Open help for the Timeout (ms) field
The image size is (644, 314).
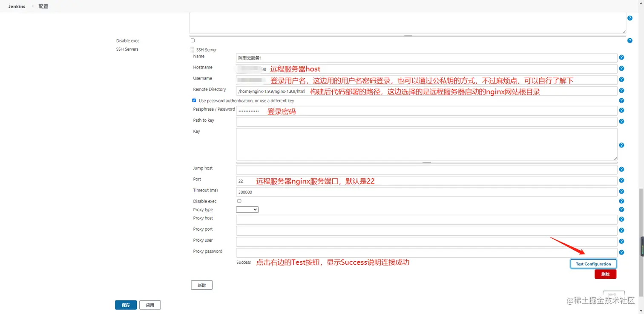[621, 191]
